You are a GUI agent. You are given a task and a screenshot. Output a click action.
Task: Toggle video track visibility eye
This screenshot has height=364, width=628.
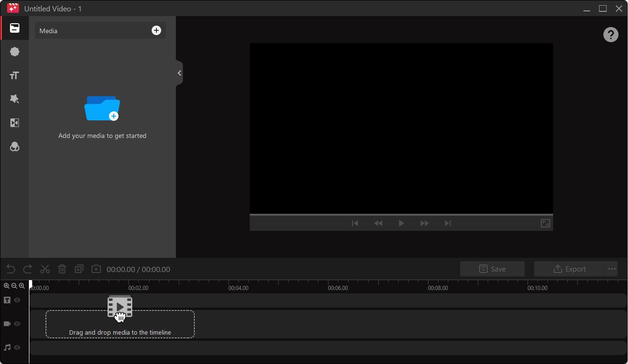coord(17,324)
